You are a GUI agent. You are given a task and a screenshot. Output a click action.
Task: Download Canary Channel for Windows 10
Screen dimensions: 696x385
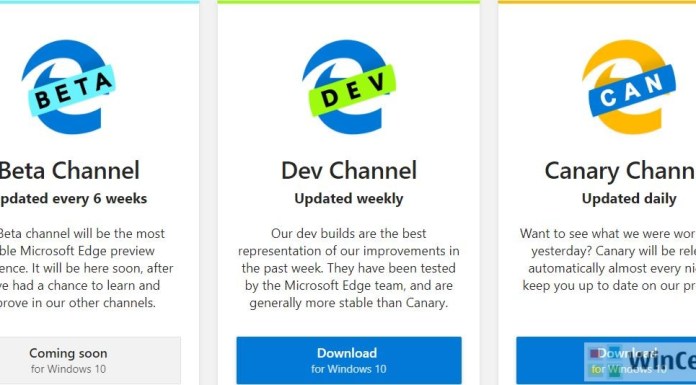pos(606,360)
